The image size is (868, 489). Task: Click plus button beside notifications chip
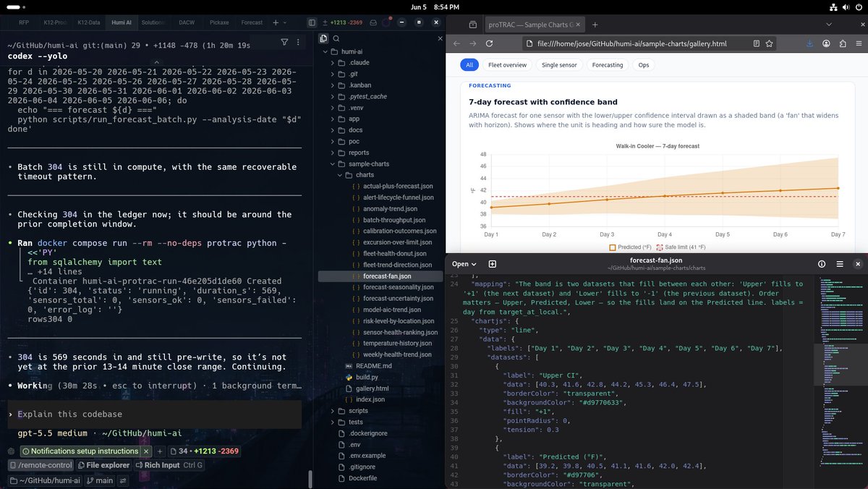coord(161,451)
